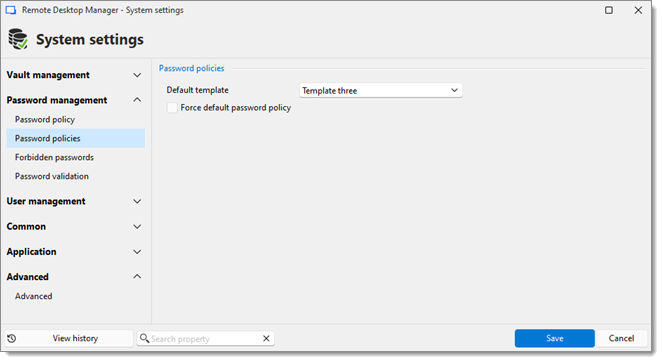Open Forbidden passwords settings

point(54,157)
